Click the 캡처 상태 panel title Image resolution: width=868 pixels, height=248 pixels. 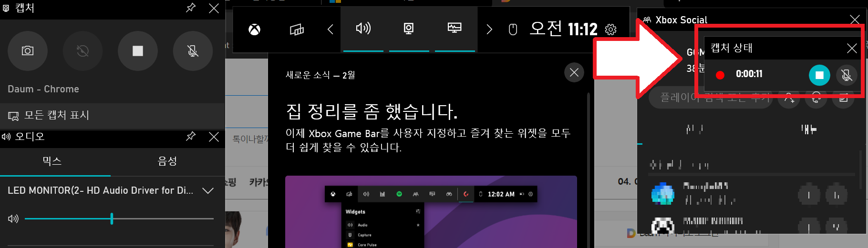click(x=731, y=48)
